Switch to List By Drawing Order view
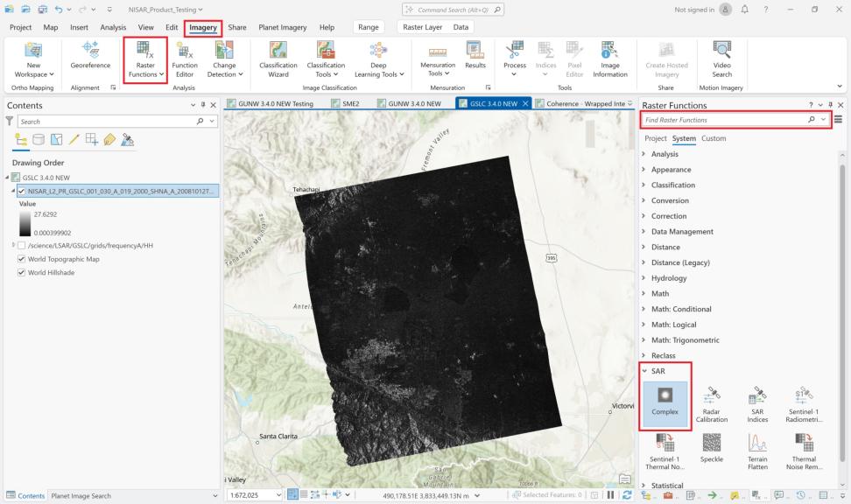The image size is (851, 504). [21, 140]
